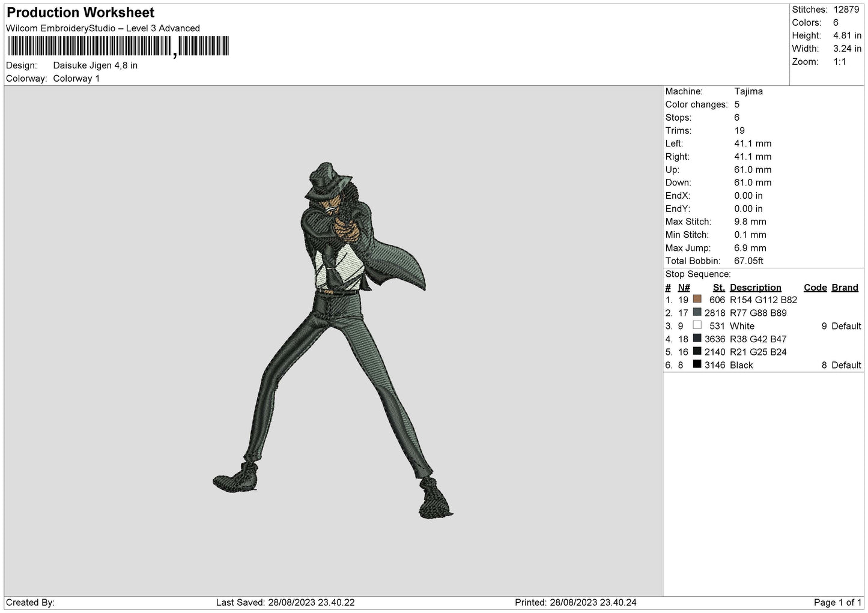Select code '8' in the Black row

pyautogui.click(x=824, y=366)
